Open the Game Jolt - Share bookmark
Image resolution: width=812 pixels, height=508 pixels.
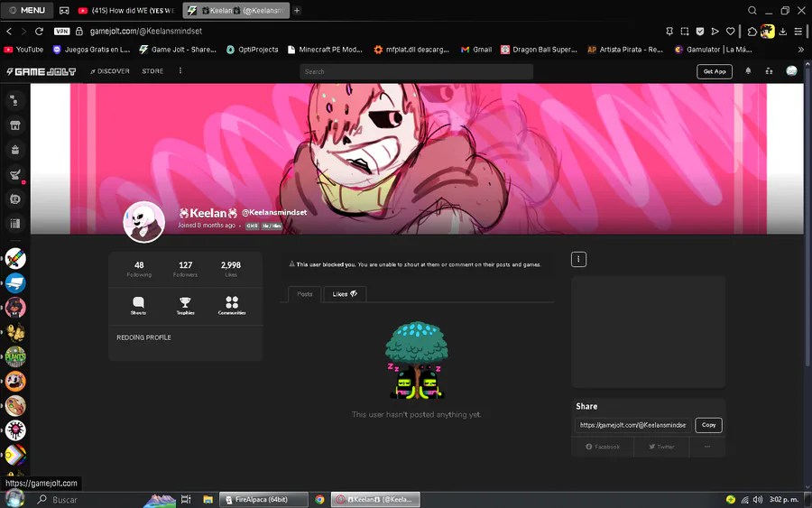[178, 50]
